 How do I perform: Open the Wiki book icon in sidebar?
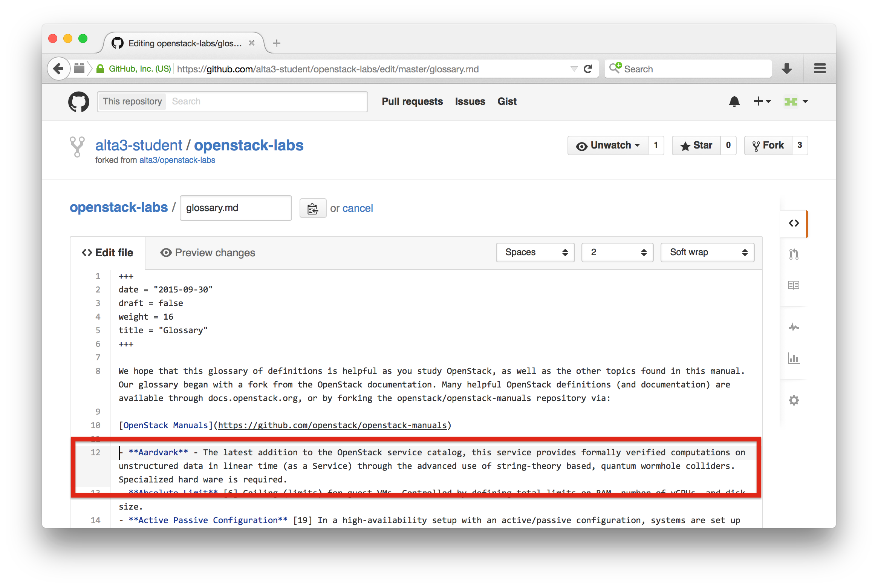point(794,285)
